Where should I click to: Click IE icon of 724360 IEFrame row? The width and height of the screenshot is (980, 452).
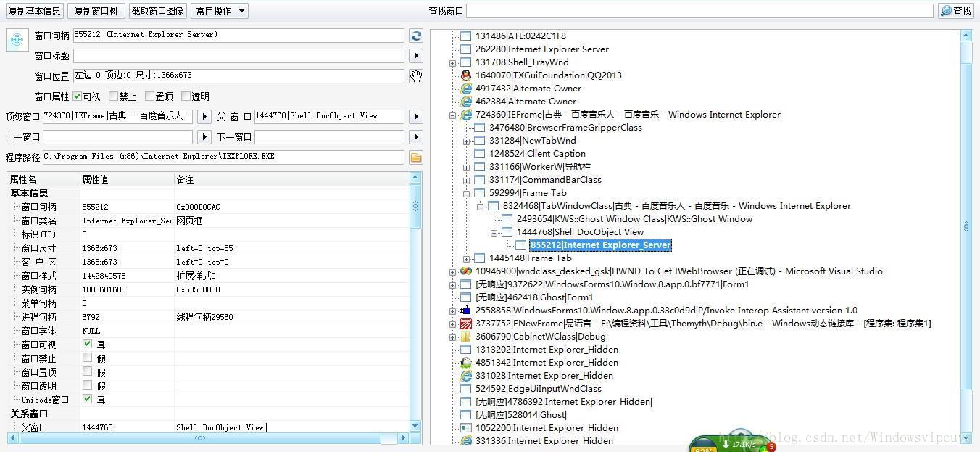(466, 115)
